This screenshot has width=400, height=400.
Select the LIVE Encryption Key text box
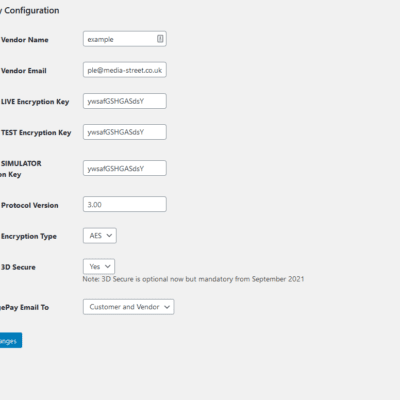click(x=125, y=101)
